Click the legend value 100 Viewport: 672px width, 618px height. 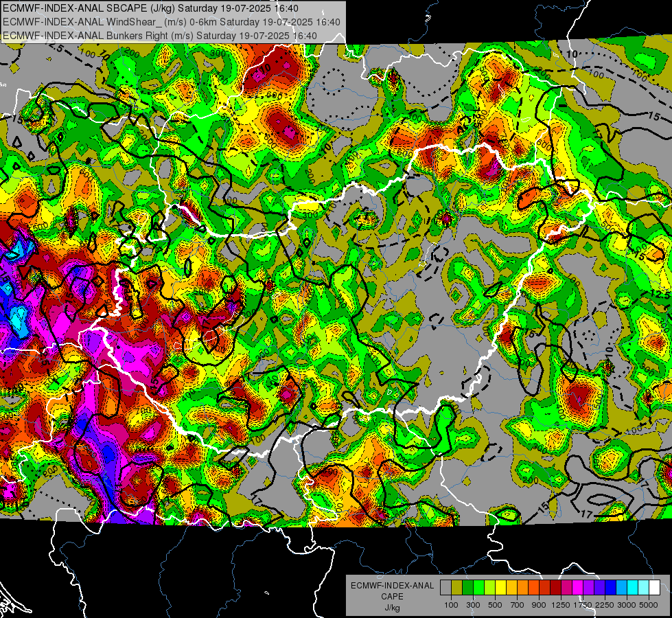coord(451,605)
